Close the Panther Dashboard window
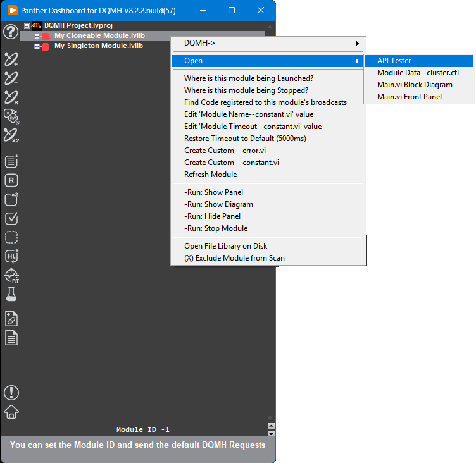 [x=260, y=10]
